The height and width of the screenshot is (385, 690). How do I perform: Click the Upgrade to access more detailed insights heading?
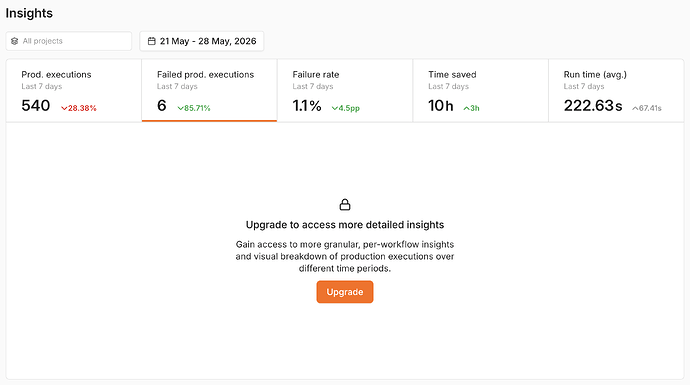345,225
